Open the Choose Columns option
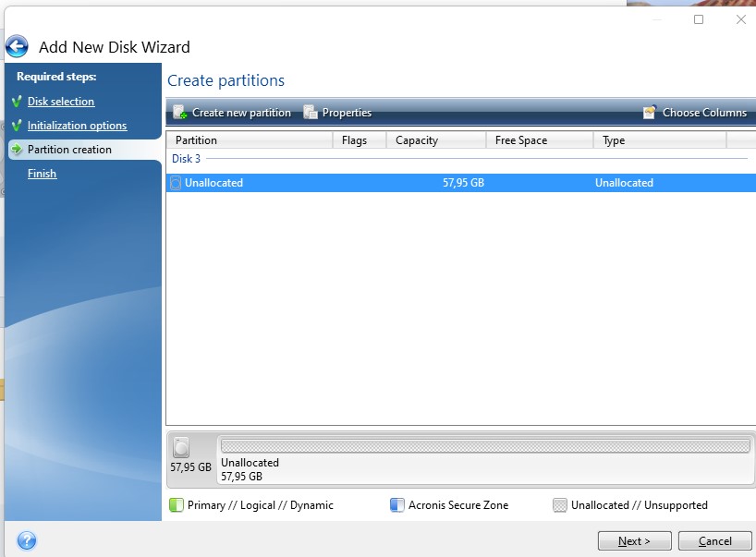Viewport: 756px width, 557px height. (x=704, y=113)
